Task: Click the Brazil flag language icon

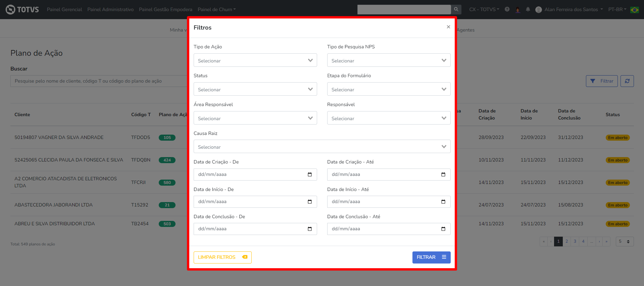Action: coord(634,10)
